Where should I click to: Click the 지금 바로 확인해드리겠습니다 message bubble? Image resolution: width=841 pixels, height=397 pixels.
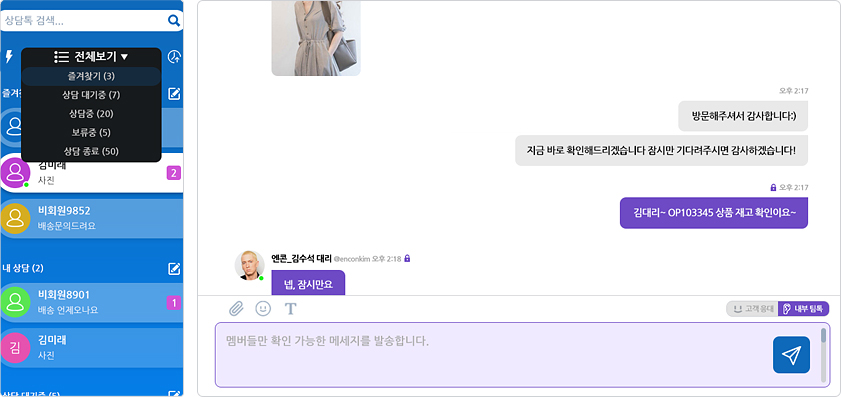coord(661,150)
